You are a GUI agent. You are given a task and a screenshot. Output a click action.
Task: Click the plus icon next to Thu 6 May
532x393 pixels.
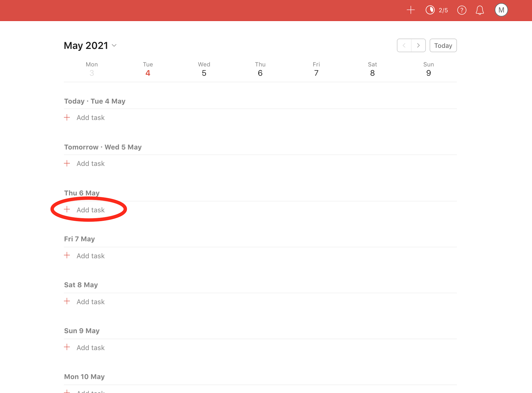coord(67,209)
